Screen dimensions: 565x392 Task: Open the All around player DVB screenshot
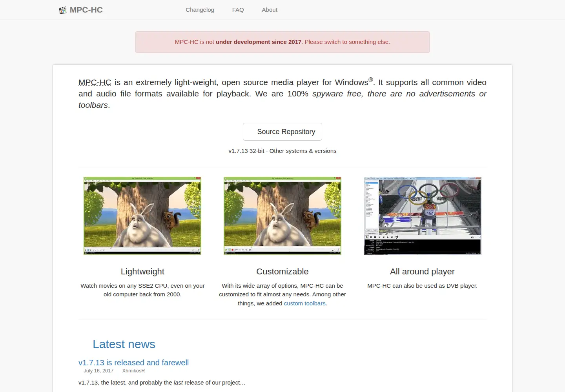point(423,216)
